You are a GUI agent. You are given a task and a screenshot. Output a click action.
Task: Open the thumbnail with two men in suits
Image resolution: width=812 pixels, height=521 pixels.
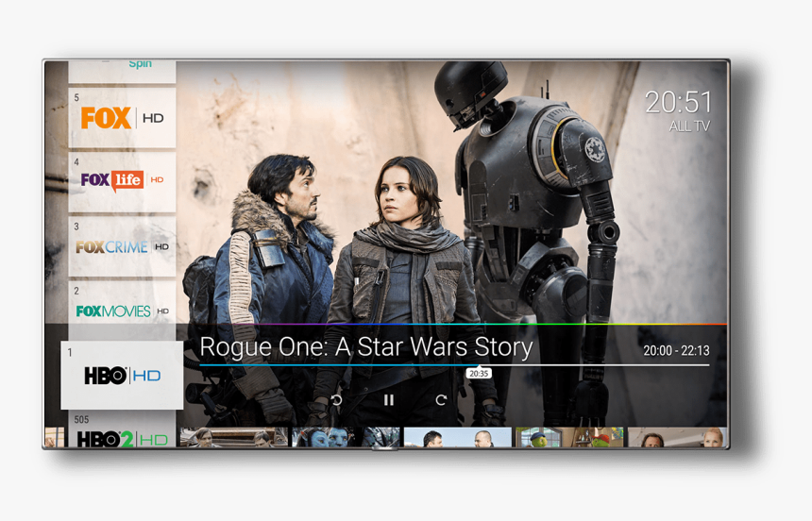(x=458, y=437)
